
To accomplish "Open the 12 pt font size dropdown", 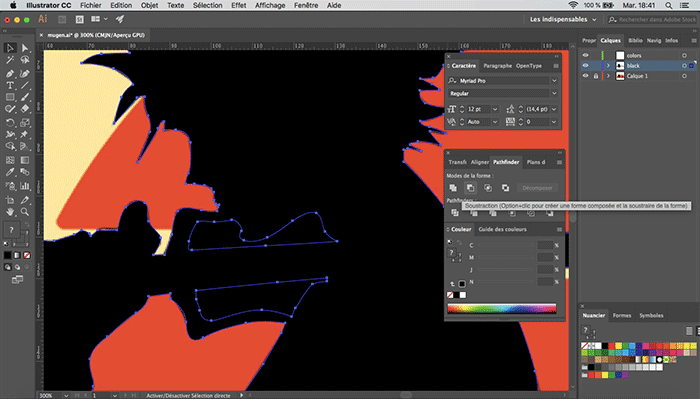I will coord(495,109).
